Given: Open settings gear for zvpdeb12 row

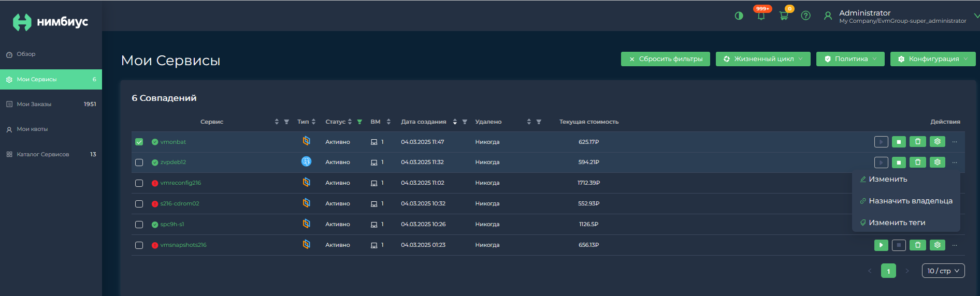Looking at the screenshot, I should pos(938,162).
